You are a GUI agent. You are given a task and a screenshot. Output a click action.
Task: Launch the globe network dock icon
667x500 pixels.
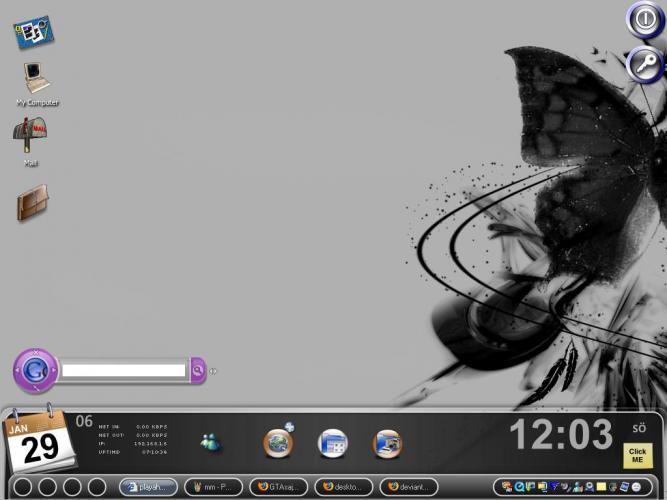click(x=279, y=442)
